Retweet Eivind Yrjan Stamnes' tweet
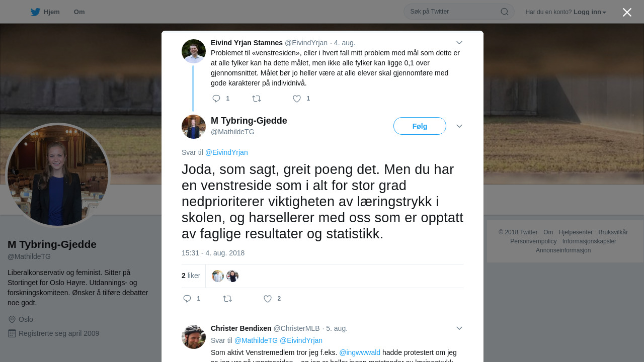 257,99
